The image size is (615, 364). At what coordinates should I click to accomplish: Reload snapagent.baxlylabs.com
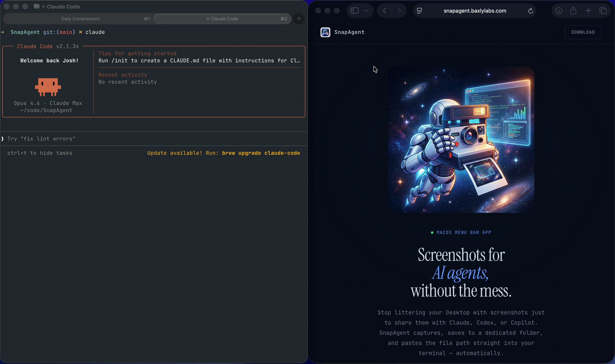(530, 11)
